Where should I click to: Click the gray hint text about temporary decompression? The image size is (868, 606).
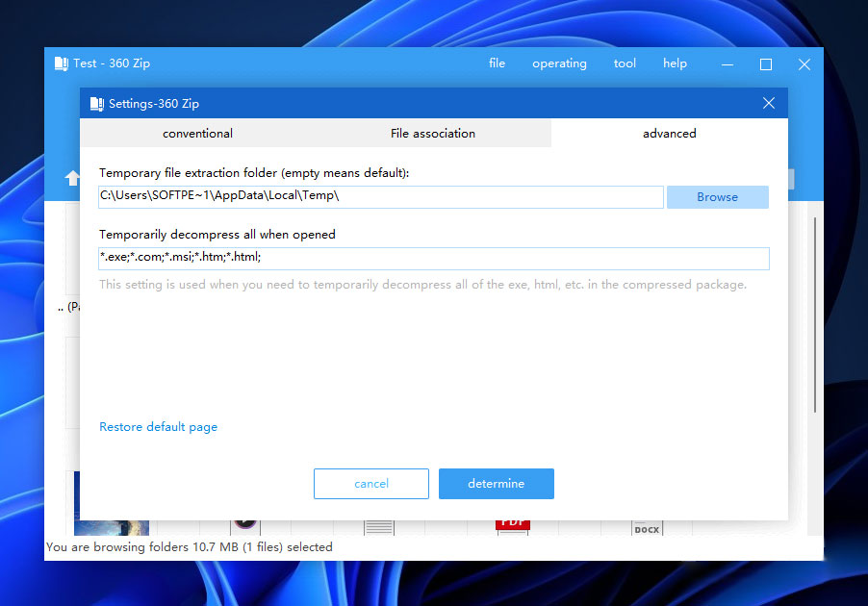tap(422, 285)
